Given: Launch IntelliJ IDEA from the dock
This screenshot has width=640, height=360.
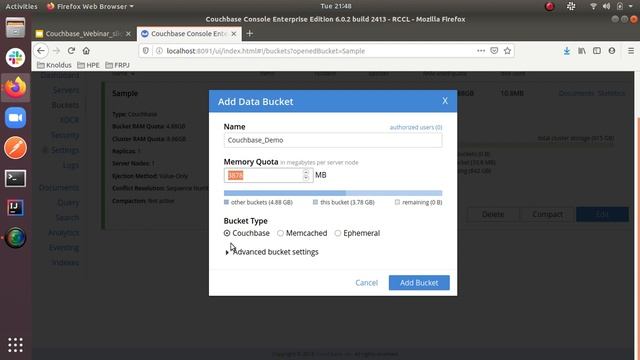Looking at the screenshot, I should (x=16, y=207).
